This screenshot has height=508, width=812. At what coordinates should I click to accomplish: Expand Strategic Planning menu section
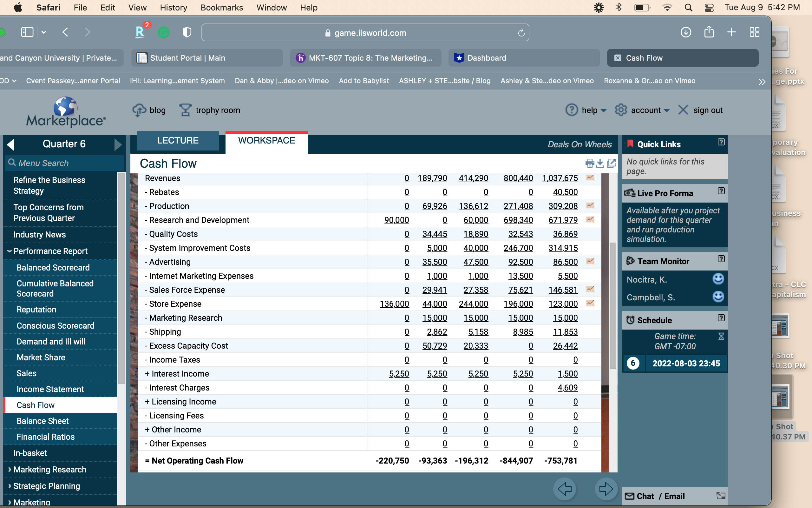[x=10, y=486]
